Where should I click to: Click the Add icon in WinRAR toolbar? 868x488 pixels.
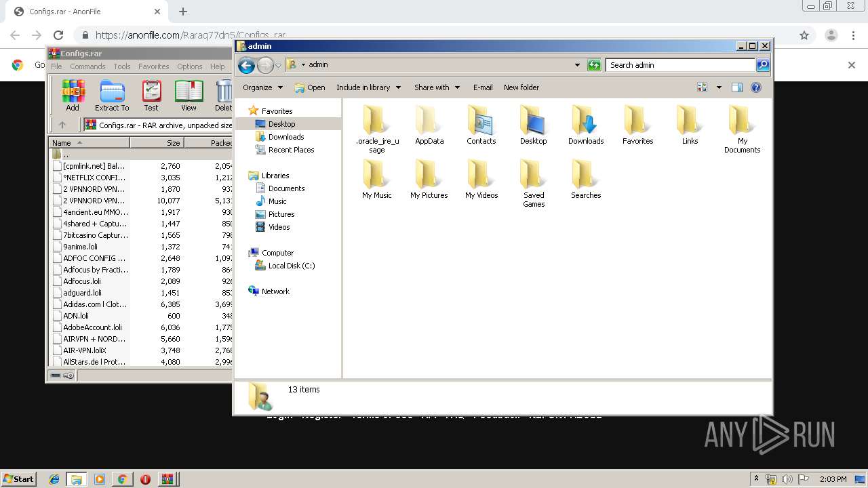point(73,96)
